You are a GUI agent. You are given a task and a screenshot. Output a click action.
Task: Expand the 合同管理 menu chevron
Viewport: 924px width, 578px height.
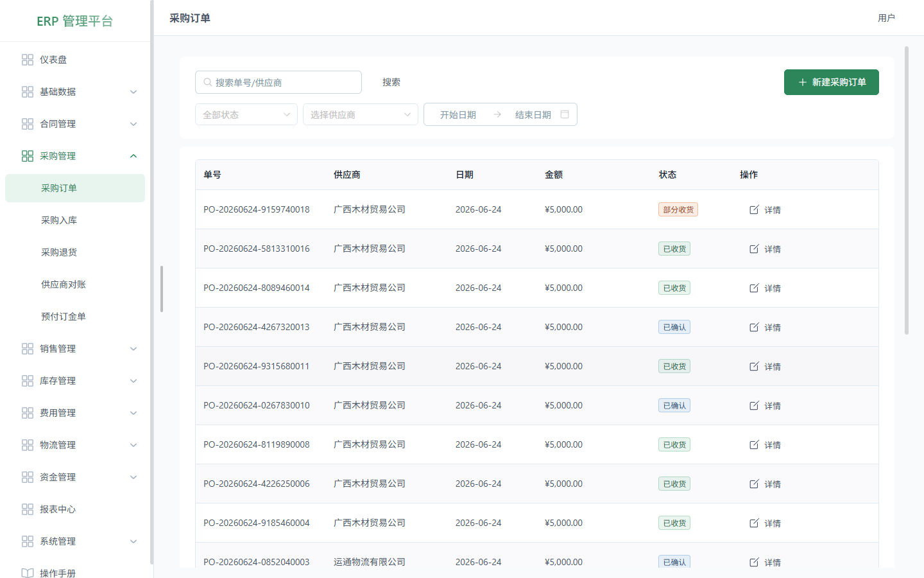click(133, 124)
